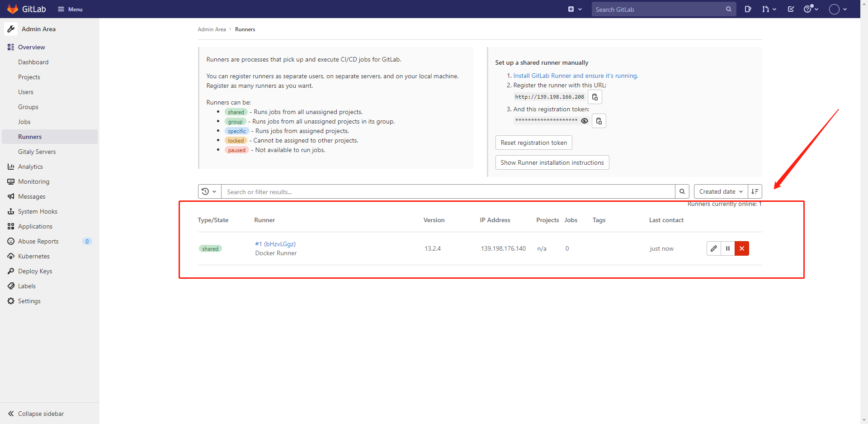The height and width of the screenshot is (424, 868).
Task: Click the Search or filter results field
Action: tap(448, 192)
